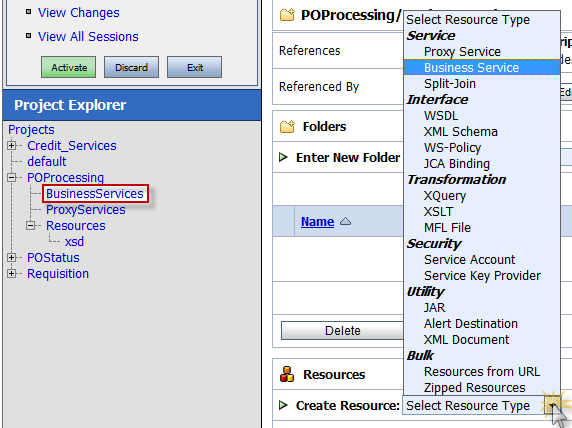The width and height of the screenshot is (572, 428).
Task: Open the View Changes link
Action: (x=78, y=13)
